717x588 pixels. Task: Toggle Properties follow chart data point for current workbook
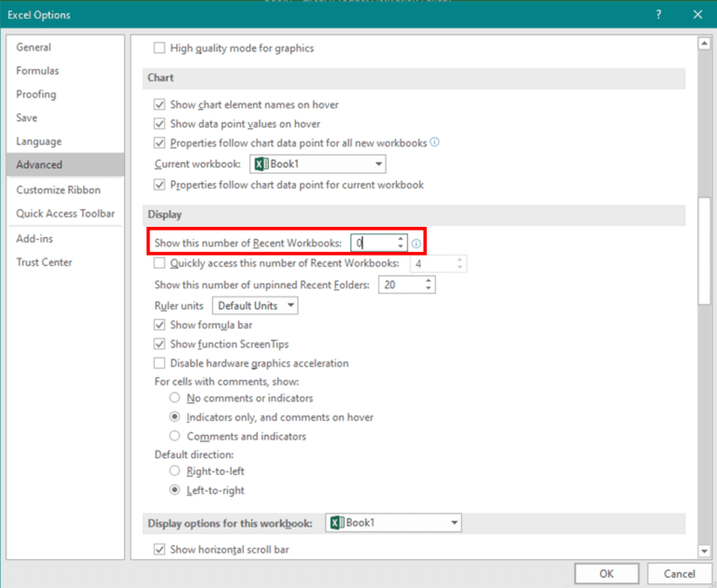tap(159, 185)
